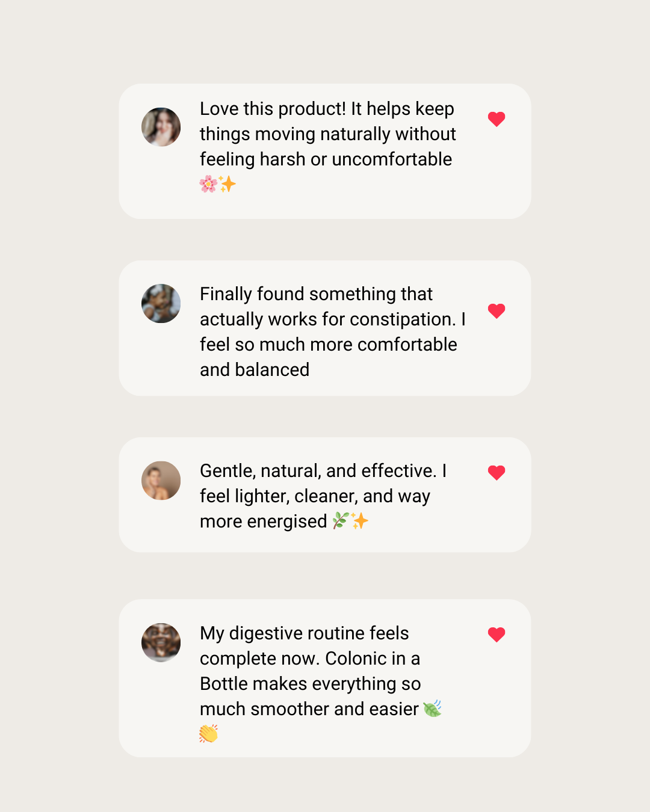Select the "feel lighter, cleaner, and way" line

(x=315, y=496)
